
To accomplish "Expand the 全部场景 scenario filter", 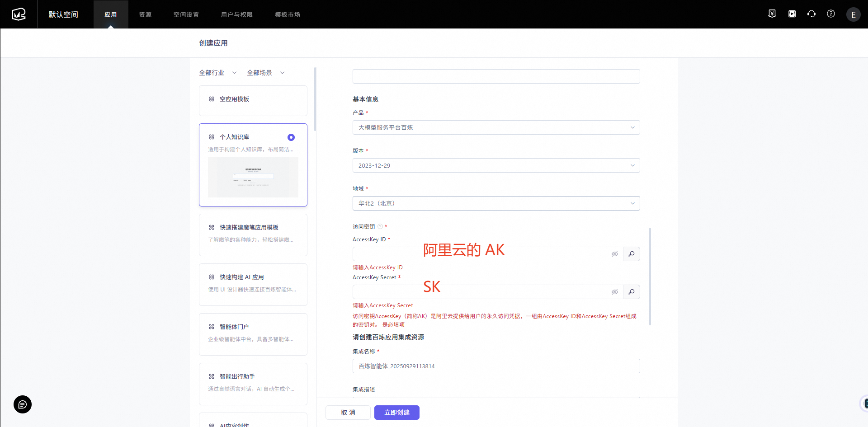I will (266, 73).
